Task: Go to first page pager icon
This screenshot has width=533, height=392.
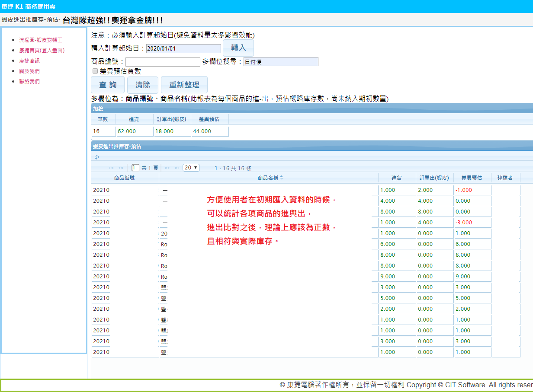Action: pyautogui.click(x=111, y=168)
